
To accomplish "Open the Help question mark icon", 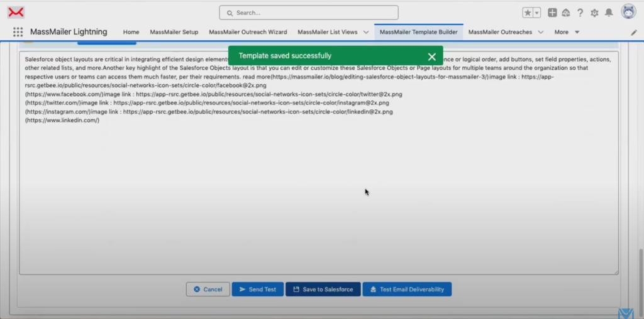I will pyautogui.click(x=580, y=13).
